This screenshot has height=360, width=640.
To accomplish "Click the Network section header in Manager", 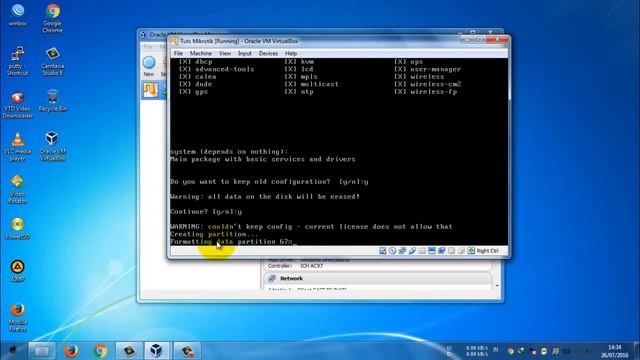I will pos(291,278).
